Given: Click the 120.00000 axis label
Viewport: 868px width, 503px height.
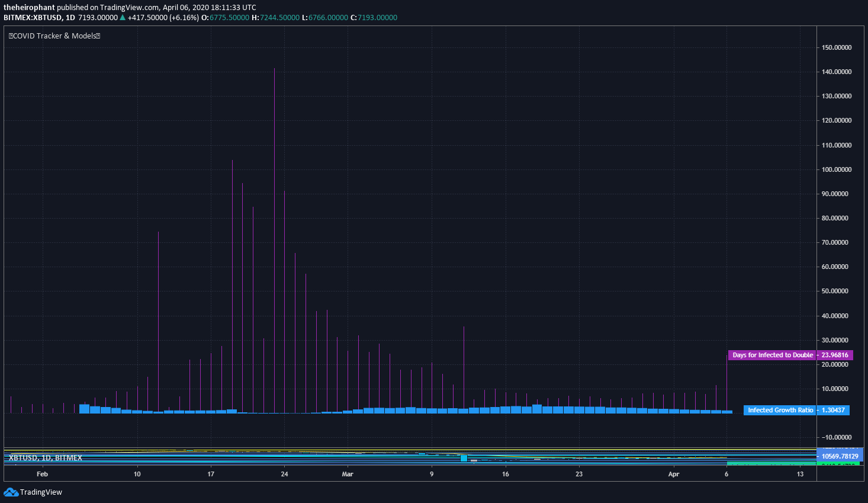Looking at the screenshot, I should click(837, 120).
